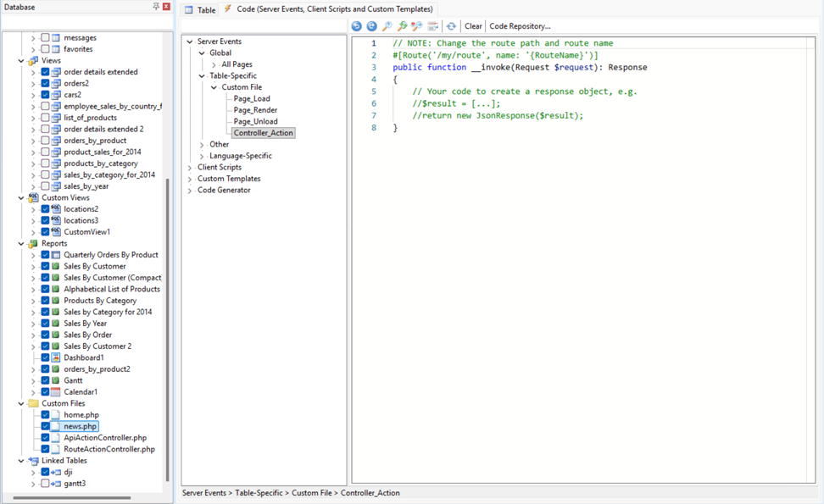
Task: Click the refresh arrows icon before Clear
Action: click(x=451, y=26)
